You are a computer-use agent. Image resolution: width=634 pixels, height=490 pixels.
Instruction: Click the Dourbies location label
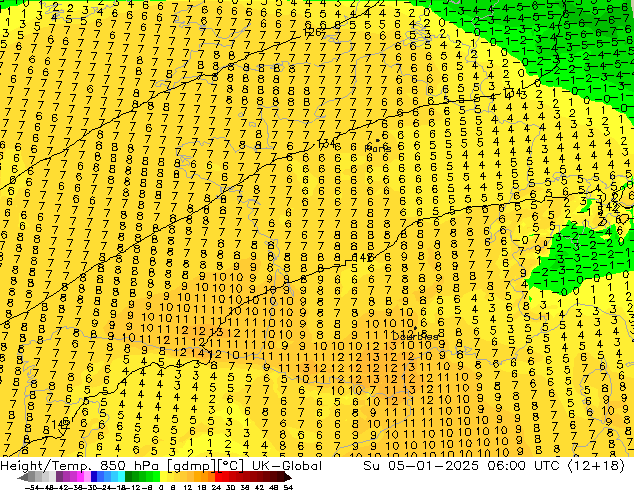point(415,336)
